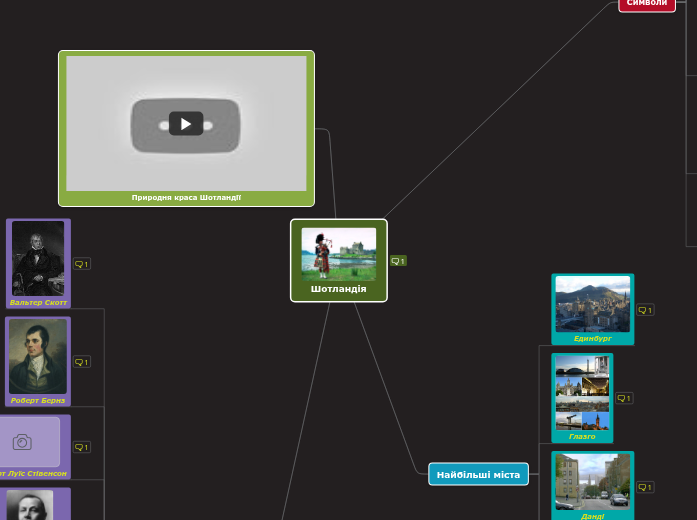Select the Роберт Бернз portrait
This screenshot has height=520, width=697.
38,356
